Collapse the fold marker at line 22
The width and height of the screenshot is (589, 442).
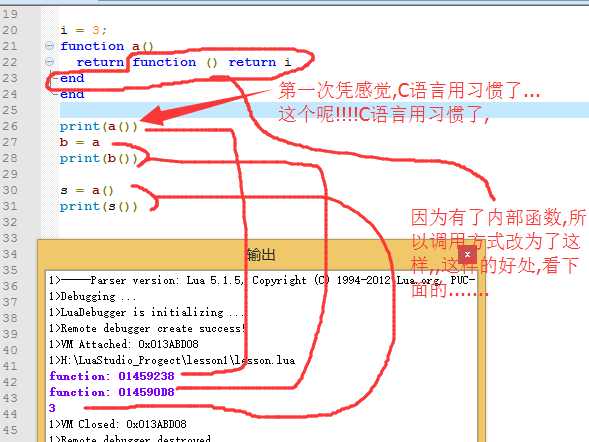pyautogui.click(x=49, y=61)
